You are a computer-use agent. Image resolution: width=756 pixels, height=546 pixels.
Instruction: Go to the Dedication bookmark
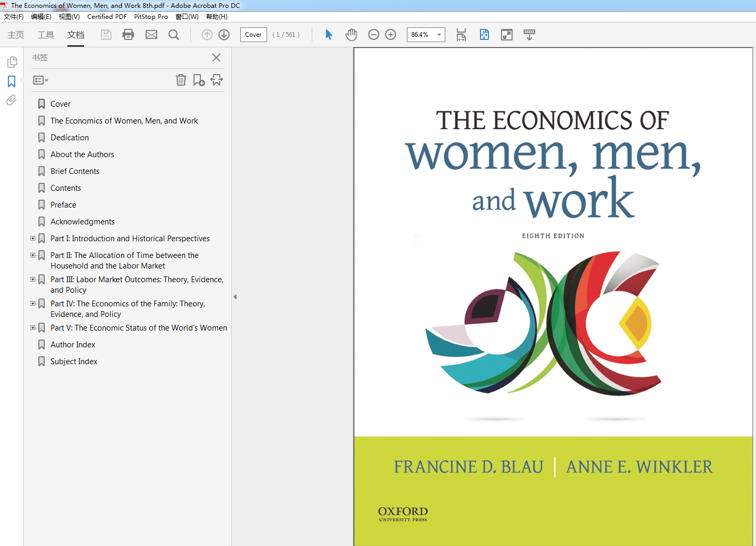tap(70, 138)
